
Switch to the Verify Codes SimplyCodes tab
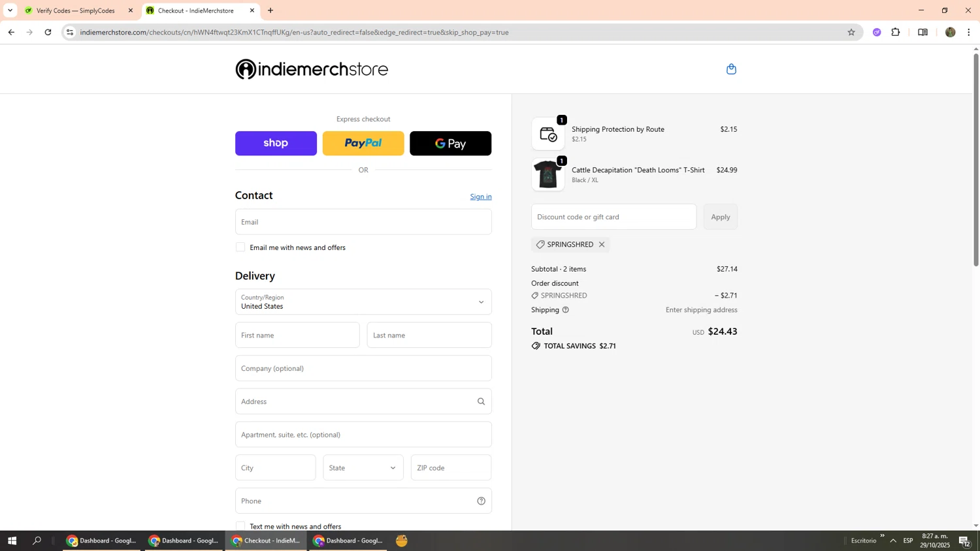click(76, 10)
